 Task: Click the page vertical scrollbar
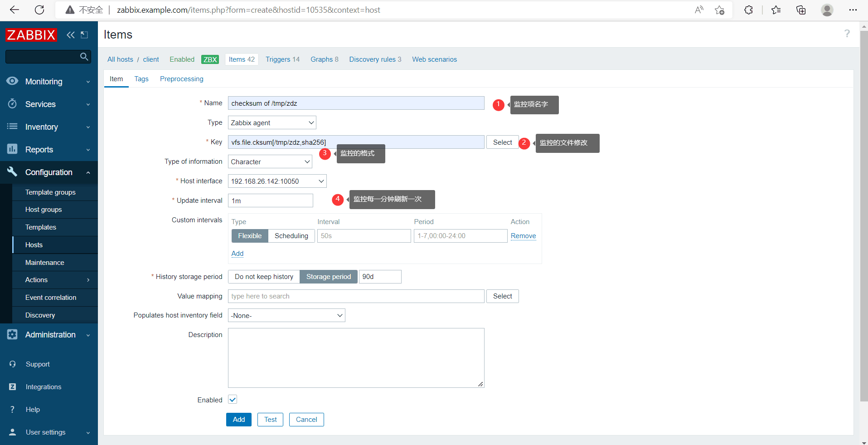click(863, 227)
